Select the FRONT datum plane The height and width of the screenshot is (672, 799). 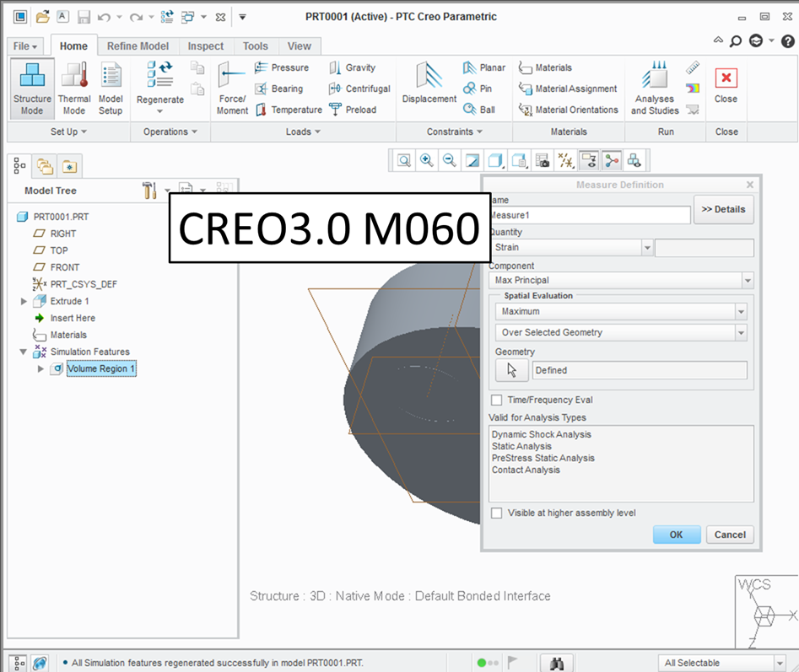pyautogui.click(x=65, y=267)
